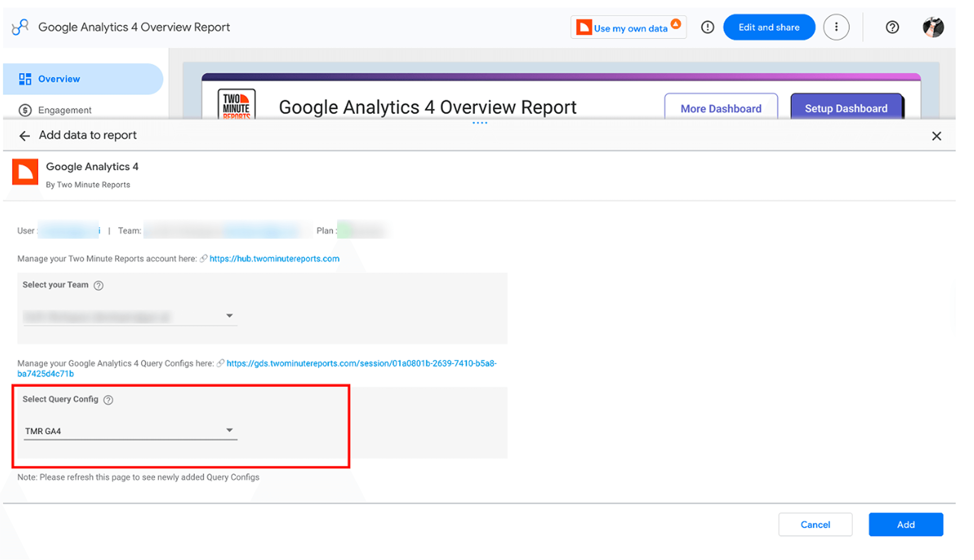974x560 pixels.
Task: Expand the TMR GA4 query config dropdown
Action: [130, 431]
